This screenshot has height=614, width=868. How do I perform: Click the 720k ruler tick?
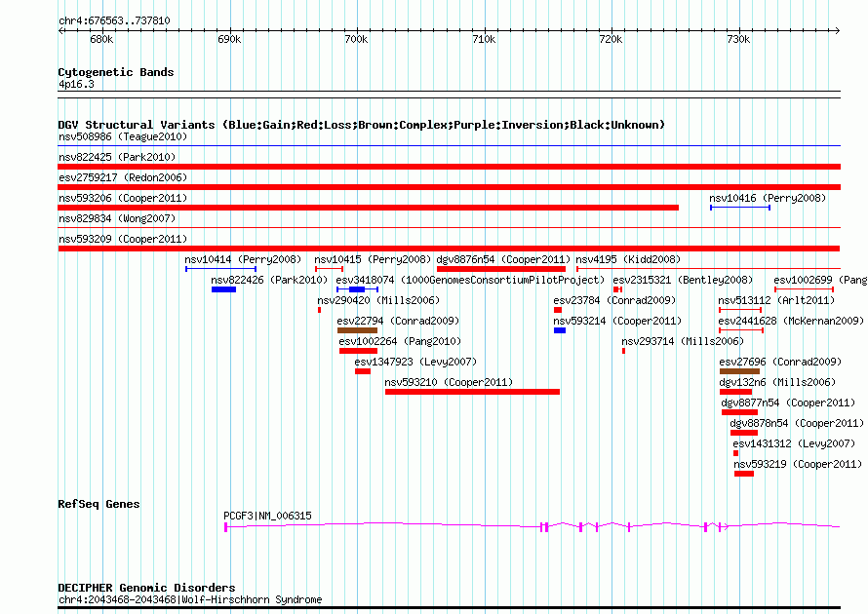click(x=611, y=39)
